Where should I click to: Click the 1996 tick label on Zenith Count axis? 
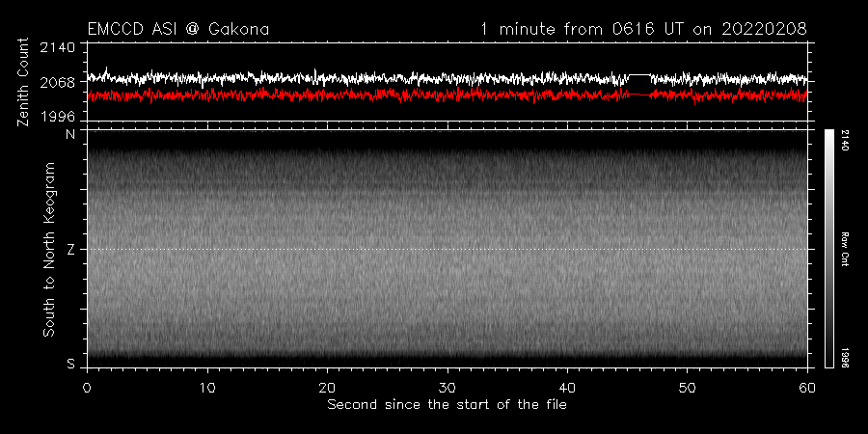coord(58,117)
